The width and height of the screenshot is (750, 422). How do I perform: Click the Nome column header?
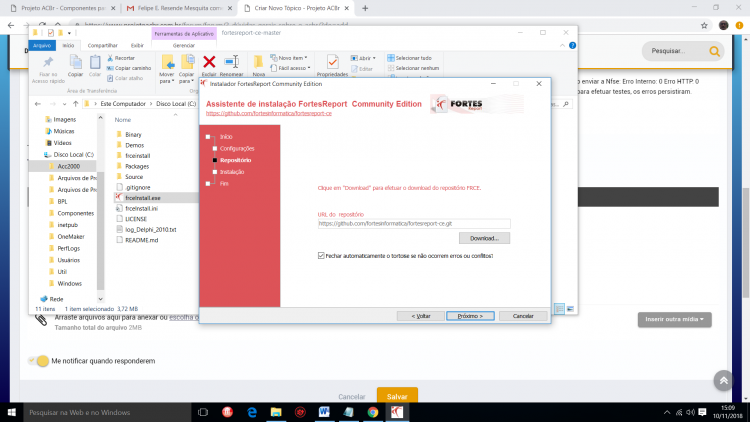click(123, 120)
